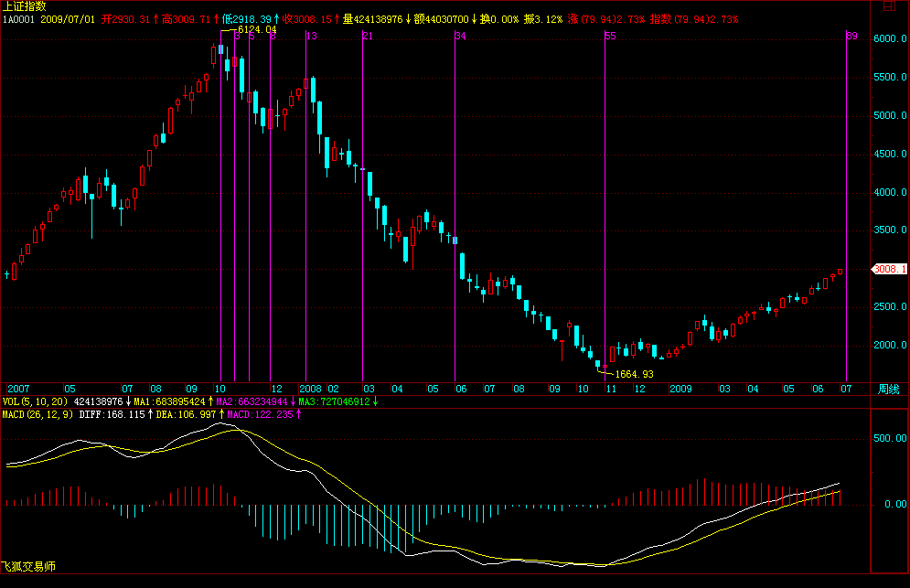
Task: Click the current price tag 3008.1
Action: tap(890, 269)
